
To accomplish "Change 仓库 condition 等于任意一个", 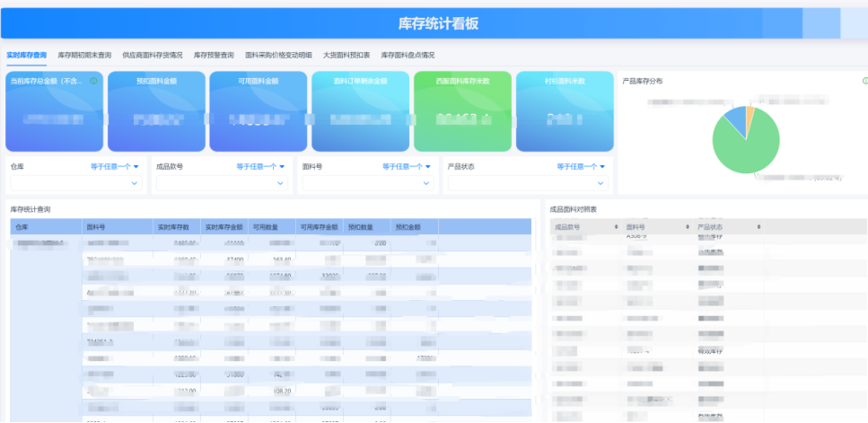I will click(x=115, y=166).
